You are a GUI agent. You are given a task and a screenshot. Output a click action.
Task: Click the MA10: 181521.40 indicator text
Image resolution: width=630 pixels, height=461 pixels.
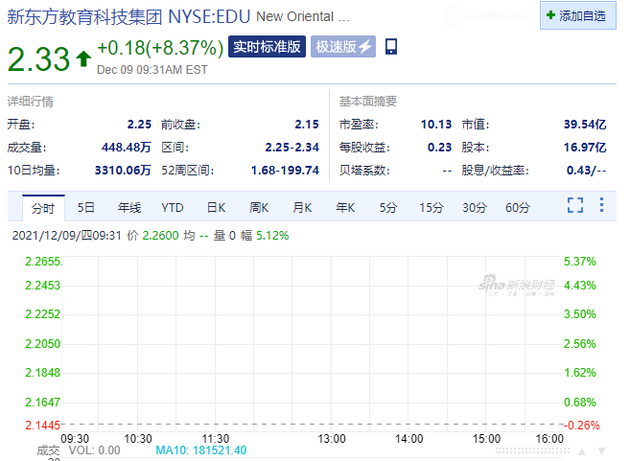201,450
